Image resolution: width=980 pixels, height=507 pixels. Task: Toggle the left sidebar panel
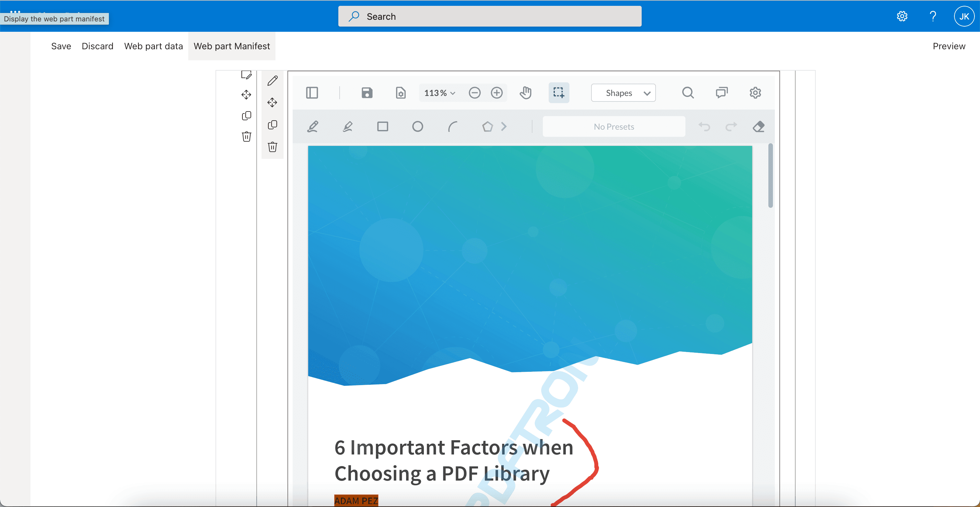(311, 92)
